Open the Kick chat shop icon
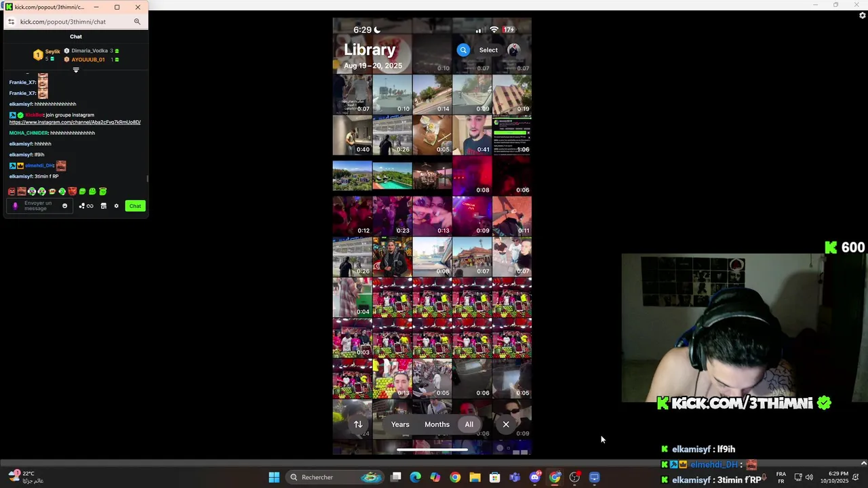Viewport: 868px width, 488px height. 104,206
